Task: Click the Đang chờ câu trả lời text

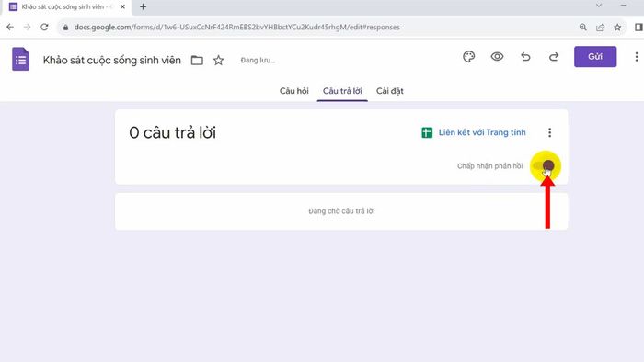Action: [341, 210]
